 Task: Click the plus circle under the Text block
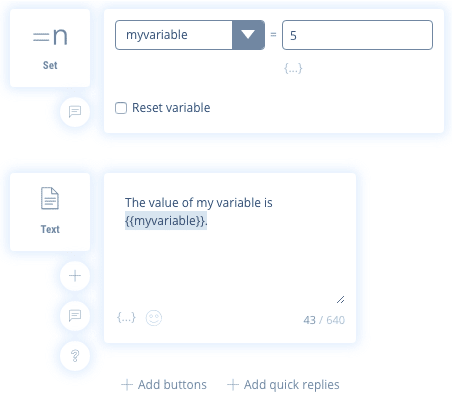click(75, 276)
